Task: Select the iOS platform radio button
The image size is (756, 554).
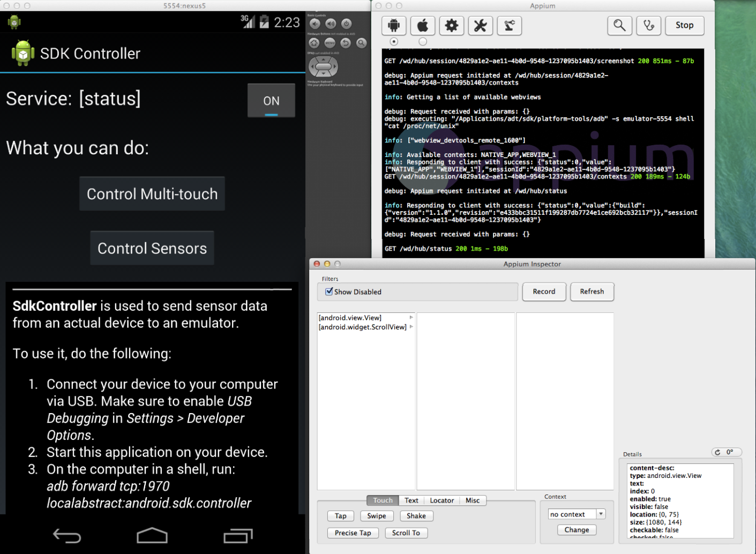Action: [423, 41]
